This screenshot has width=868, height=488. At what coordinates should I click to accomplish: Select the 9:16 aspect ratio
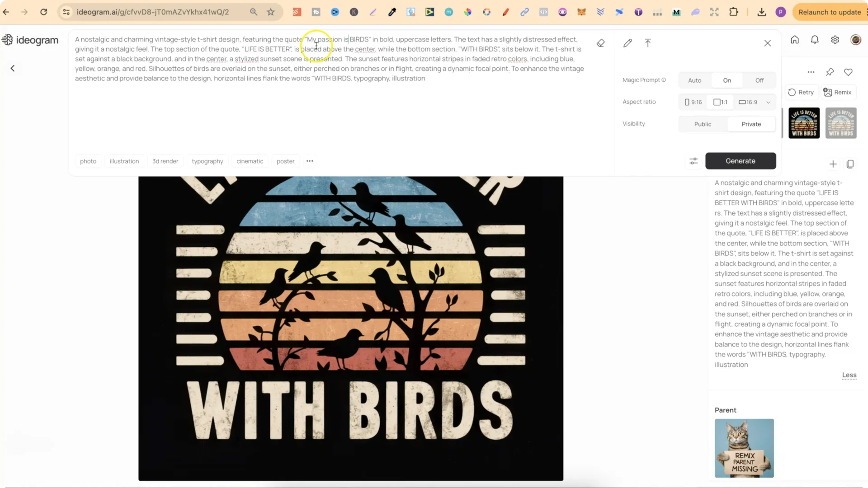693,102
